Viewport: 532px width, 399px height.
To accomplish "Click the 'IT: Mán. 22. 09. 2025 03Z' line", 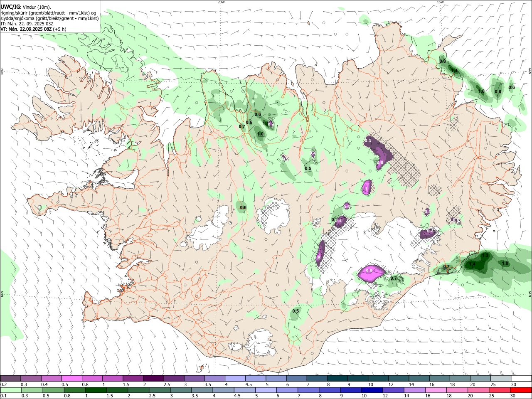I will (27, 24).
